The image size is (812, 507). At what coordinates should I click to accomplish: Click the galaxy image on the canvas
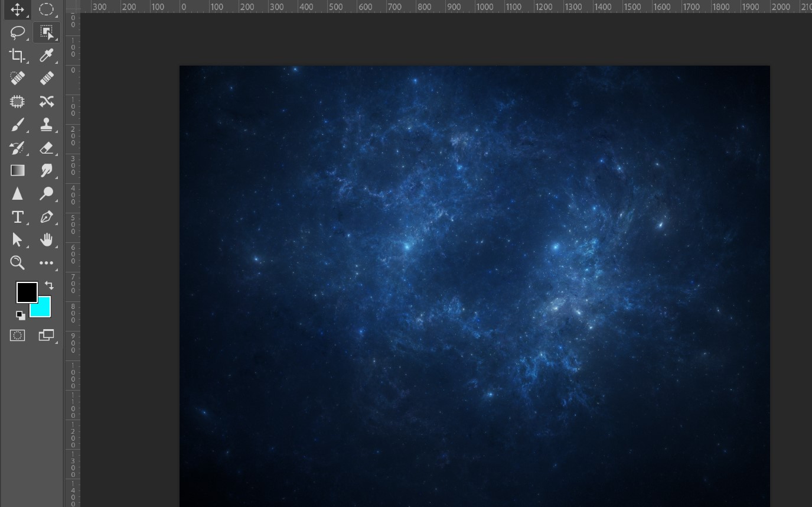click(474, 286)
